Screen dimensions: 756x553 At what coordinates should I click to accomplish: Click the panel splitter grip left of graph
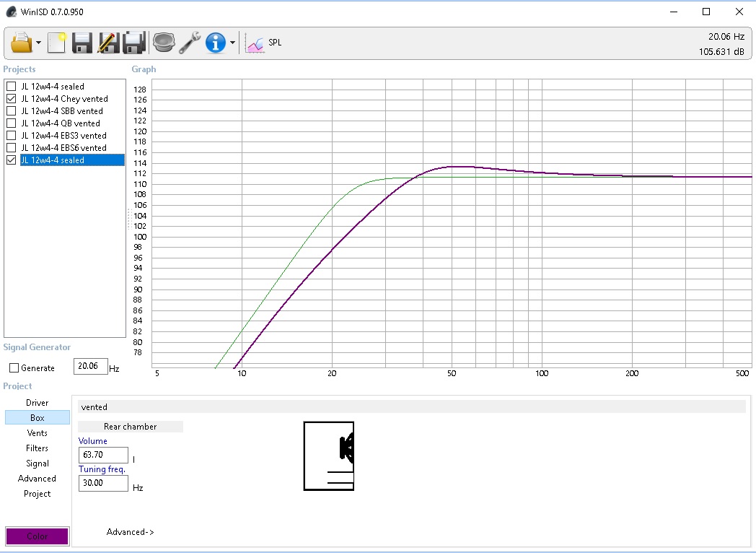click(129, 219)
